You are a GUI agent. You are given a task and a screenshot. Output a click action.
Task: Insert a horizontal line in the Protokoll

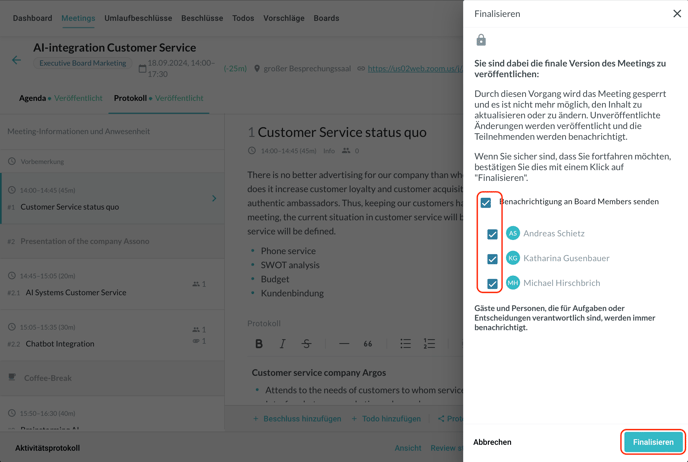344,344
